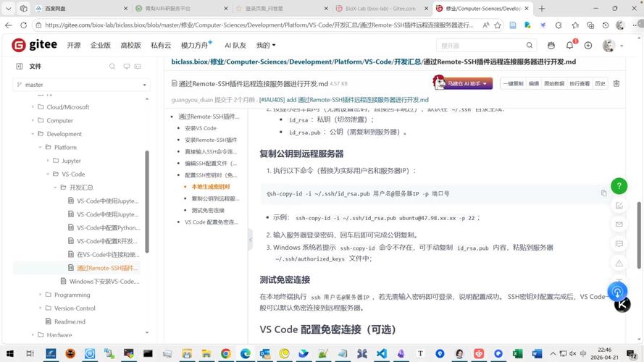Click the blue floating assistant button

click(617, 292)
